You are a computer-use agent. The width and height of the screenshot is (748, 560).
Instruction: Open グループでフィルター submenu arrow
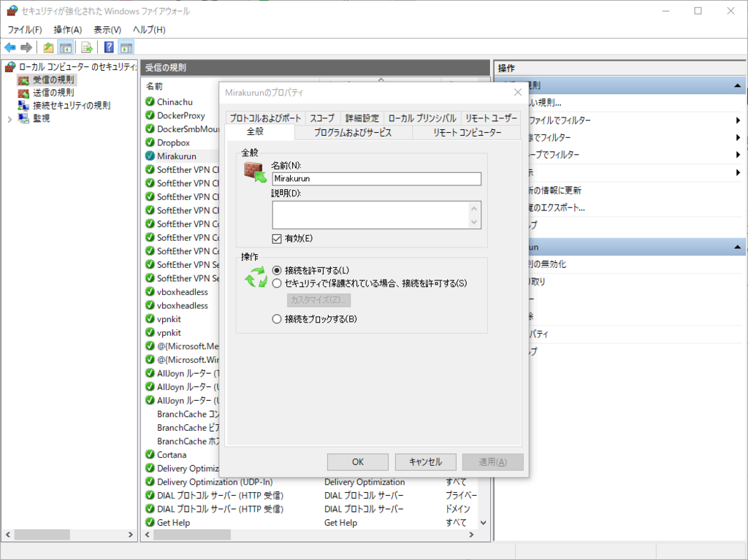tap(738, 155)
